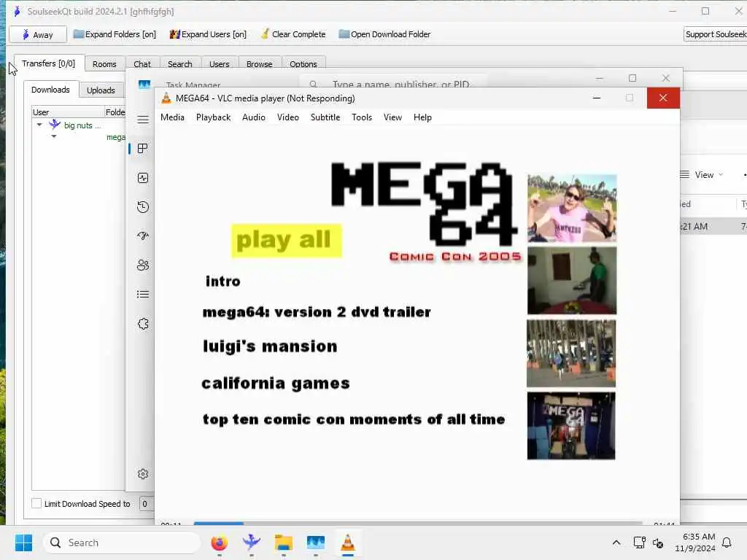Click the big nuts user bird icon

(54, 125)
